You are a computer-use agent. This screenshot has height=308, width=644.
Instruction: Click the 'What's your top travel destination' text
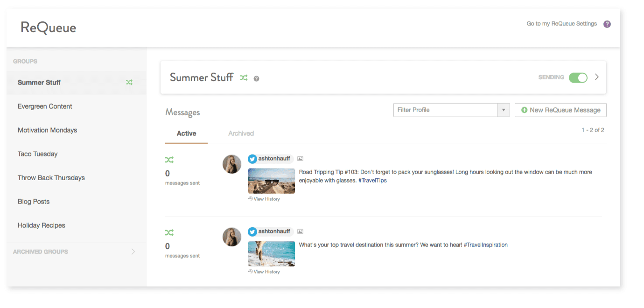tap(381, 245)
